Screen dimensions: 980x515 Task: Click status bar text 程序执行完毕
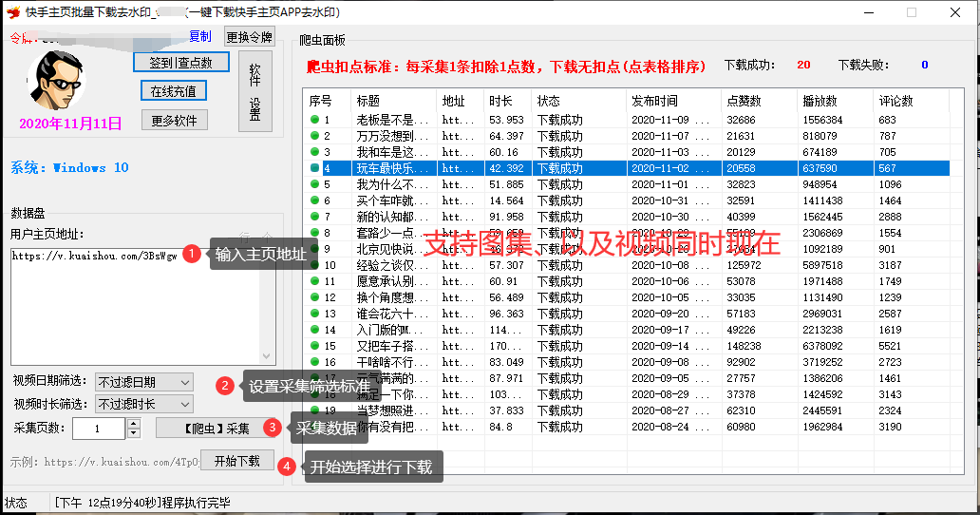point(196,503)
